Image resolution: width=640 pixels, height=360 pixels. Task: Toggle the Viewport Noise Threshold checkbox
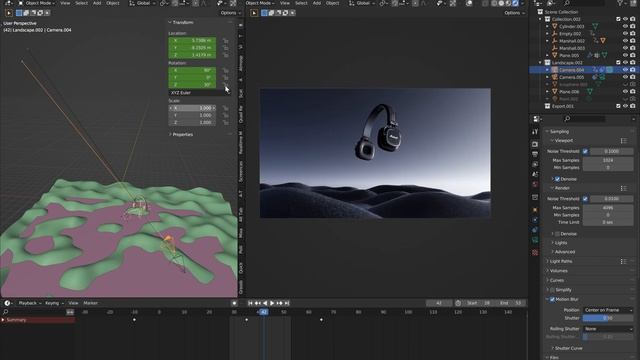click(x=585, y=151)
